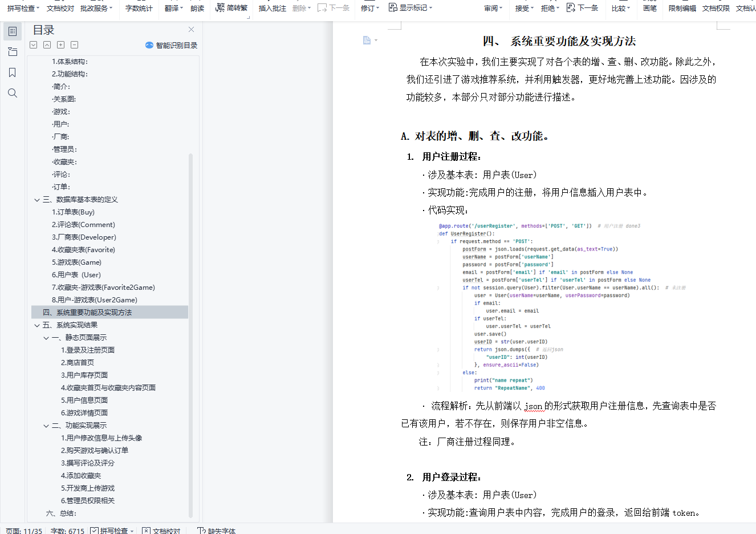This screenshot has width=756, height=534.
Task: Click the minus box icon under 目录
Action: (x=75, y=45)
